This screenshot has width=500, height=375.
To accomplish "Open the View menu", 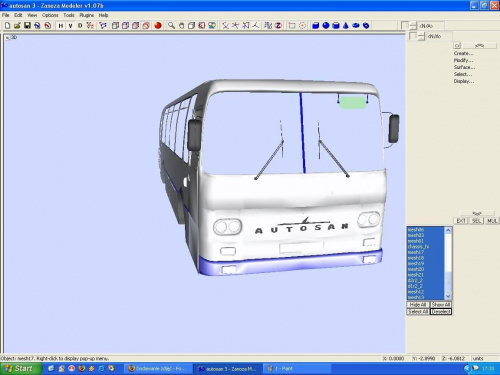I will [32, 15].
